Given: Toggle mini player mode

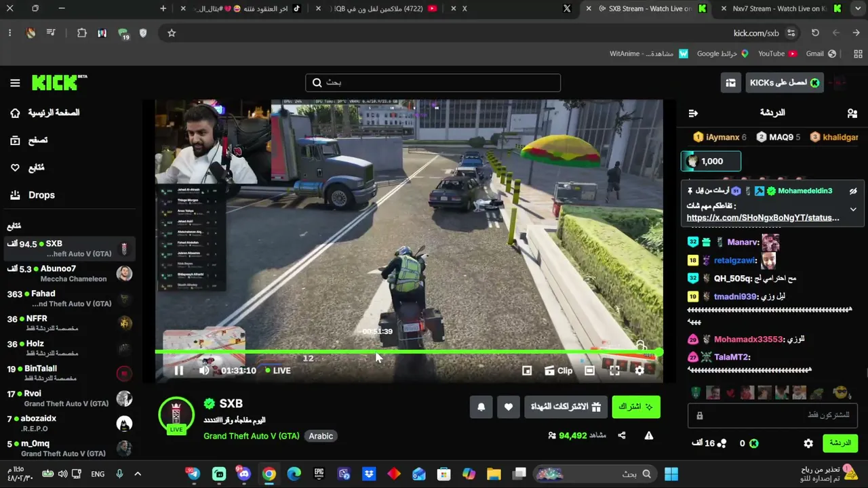Looking at the screenshot, I should pyautogui.click(x=527, y=371).
